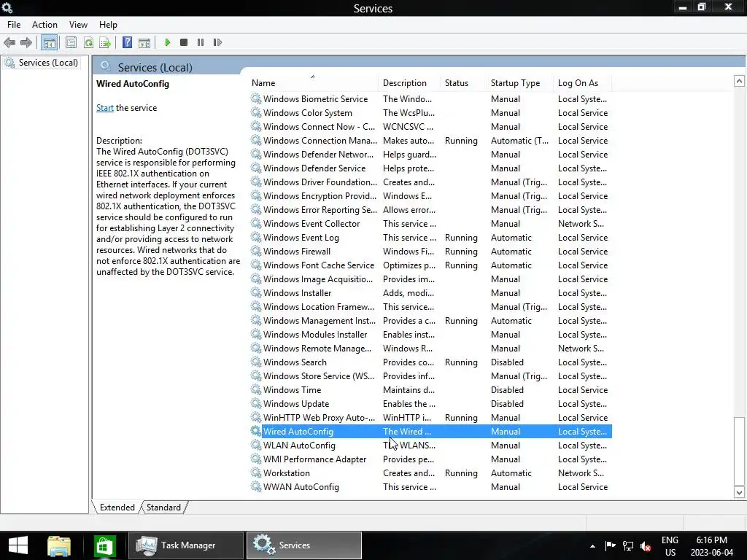Select WMI Performance Adapter row
Viewport: 747px width, 560px height.
430,459
